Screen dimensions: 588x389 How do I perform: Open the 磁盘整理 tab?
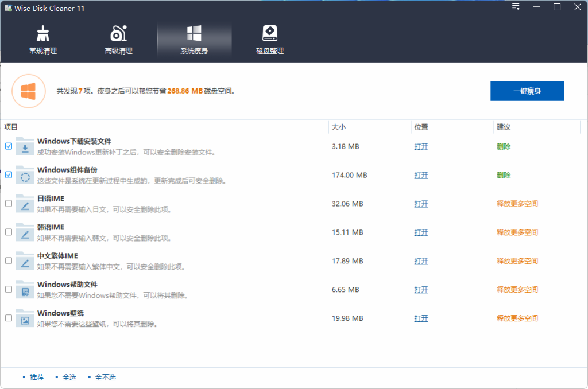click(x=270, y=40)
